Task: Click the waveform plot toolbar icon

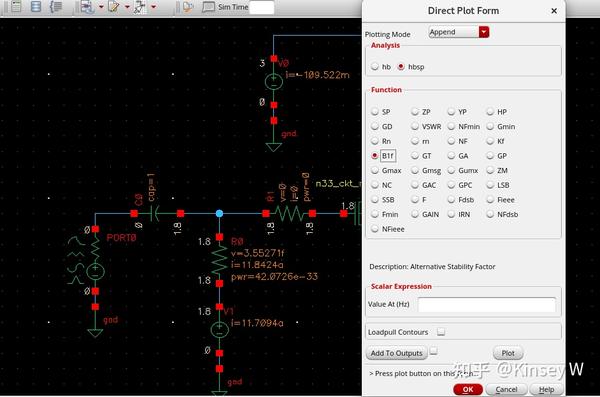Action: (x=140, y=7)
